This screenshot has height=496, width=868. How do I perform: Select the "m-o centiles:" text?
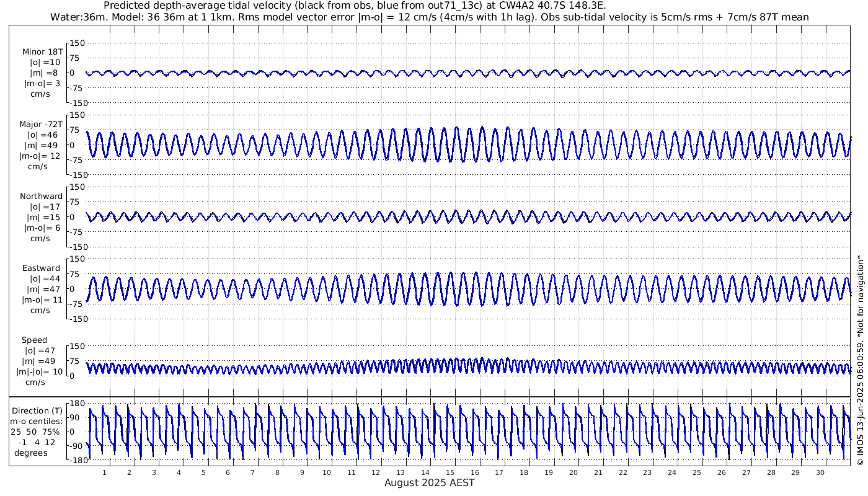35,421
